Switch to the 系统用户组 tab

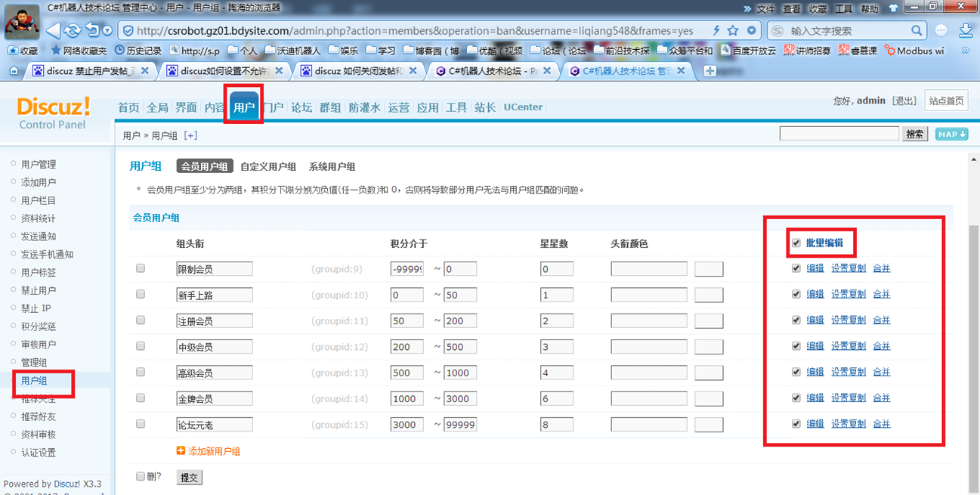[x=332, y=166]
